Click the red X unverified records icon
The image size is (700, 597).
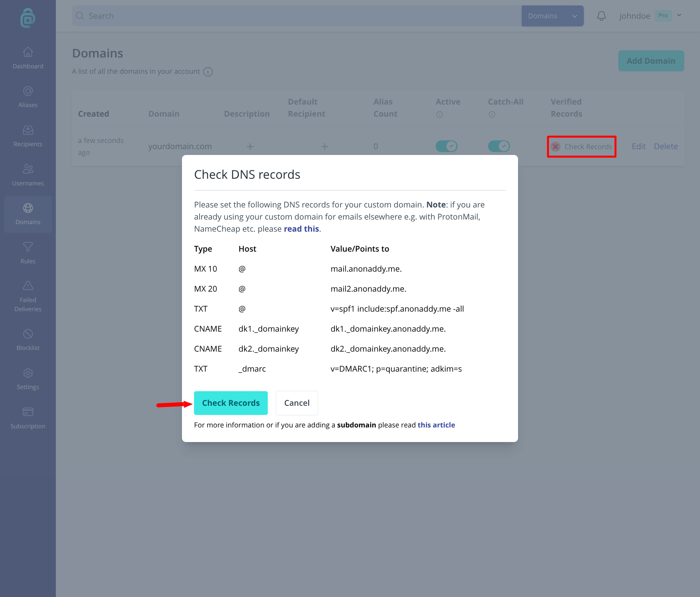coord(556,147)
